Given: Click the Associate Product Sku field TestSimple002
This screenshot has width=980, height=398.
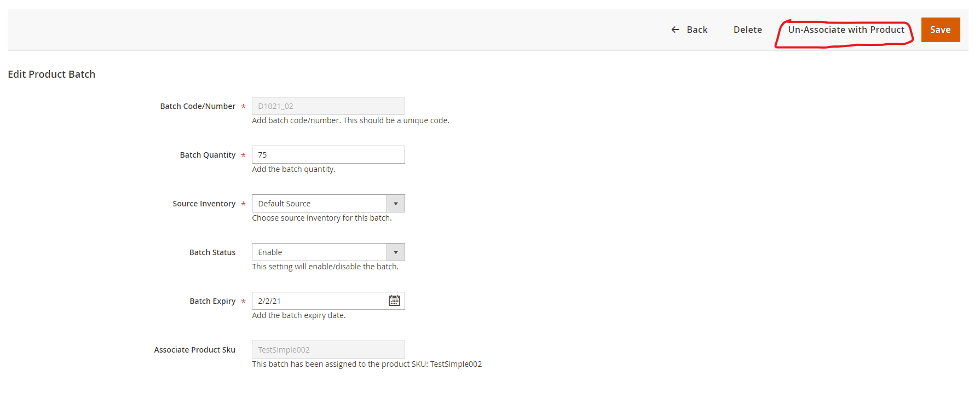Looking at the screenshot, I should [328, 350].
